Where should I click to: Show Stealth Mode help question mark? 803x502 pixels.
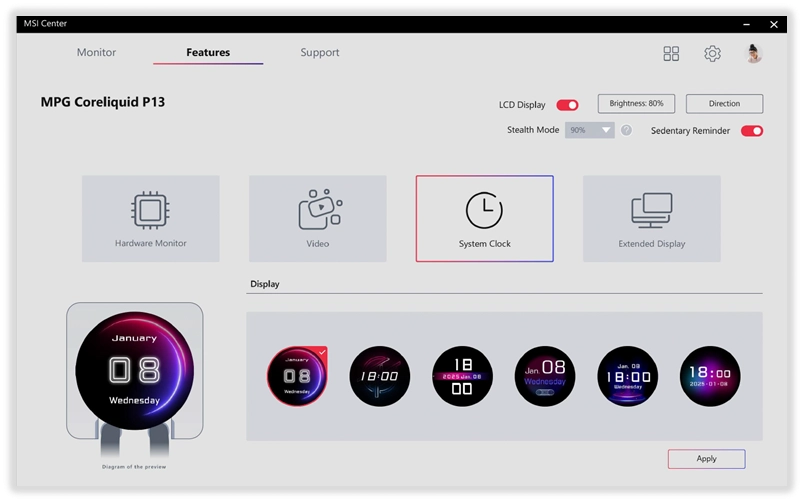pos(626,130)
